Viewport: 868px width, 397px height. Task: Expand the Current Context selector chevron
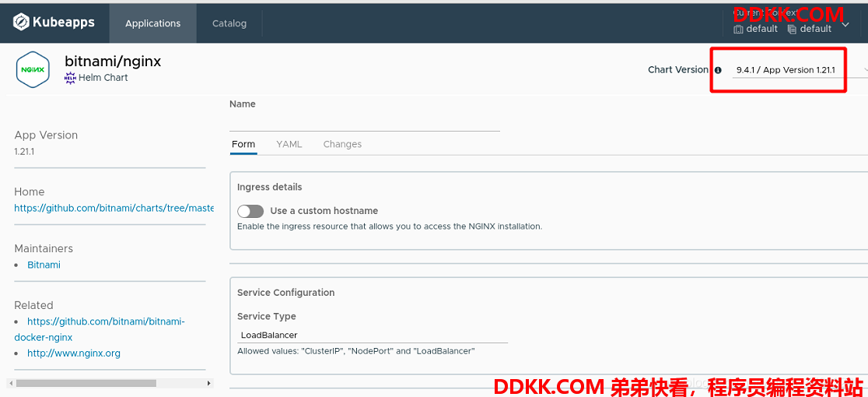pyautogui.click(x=845, y=24)
